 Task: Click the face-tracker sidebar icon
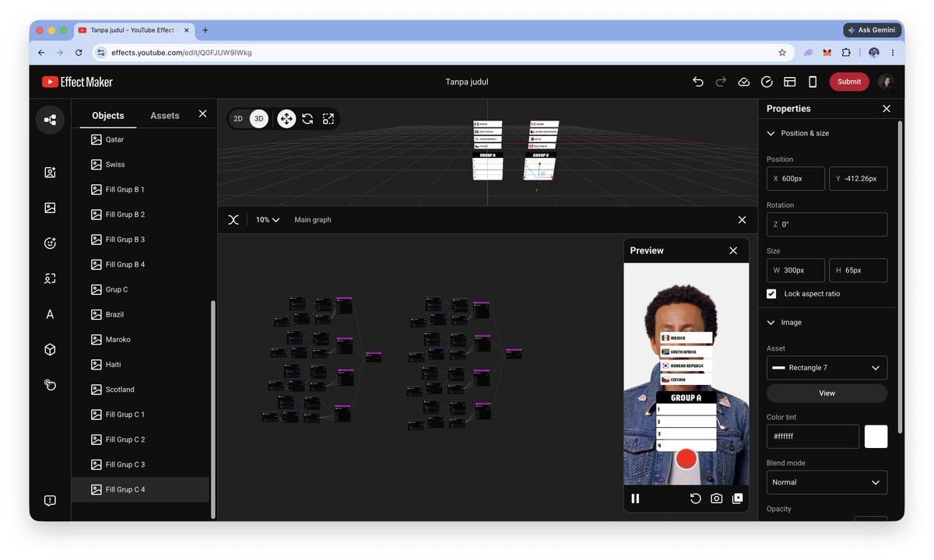coord(50,173)
